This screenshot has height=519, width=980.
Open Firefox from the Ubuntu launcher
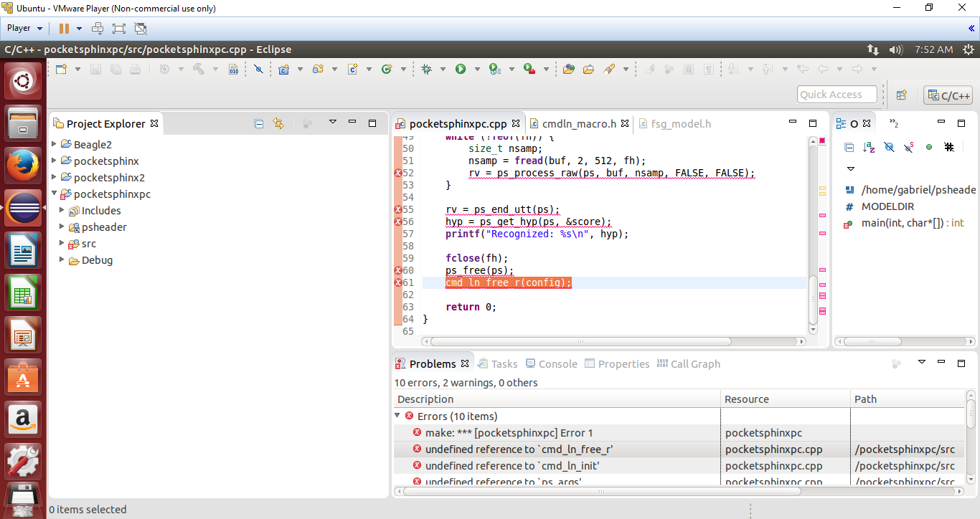click(23, 166)
